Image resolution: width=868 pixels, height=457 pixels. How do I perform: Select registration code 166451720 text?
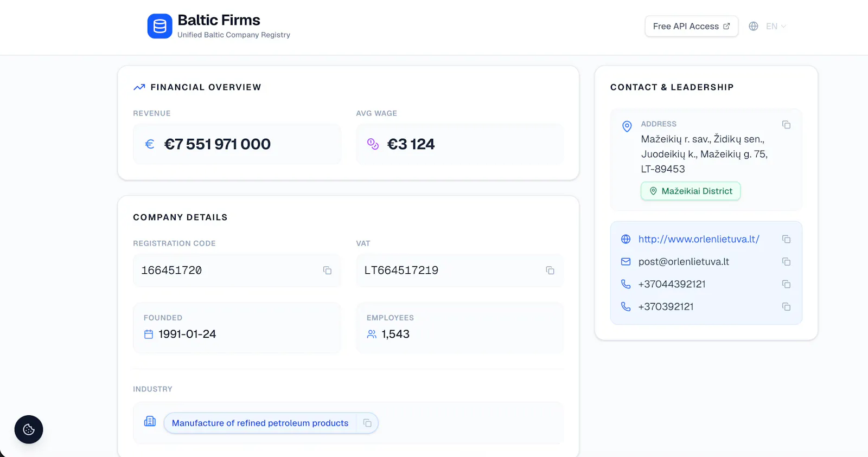(171, 271)
